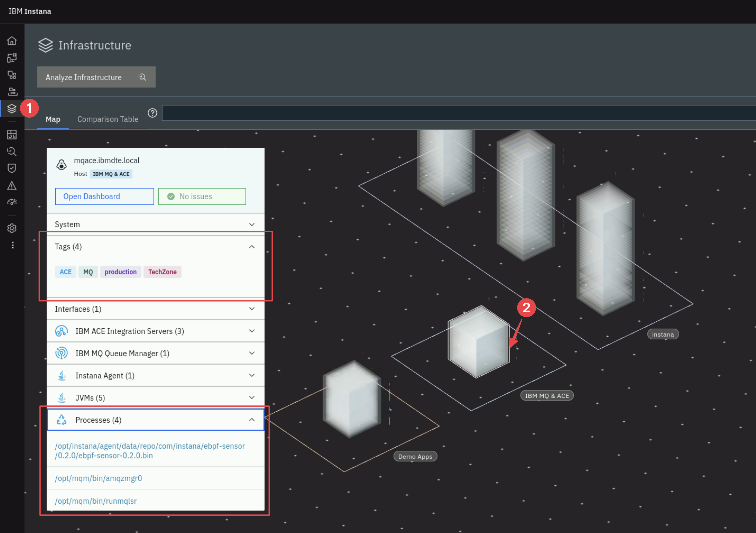Click the TechZone tag
The height and width of the screenshot is (533, 756).
[x=162, y=272]
